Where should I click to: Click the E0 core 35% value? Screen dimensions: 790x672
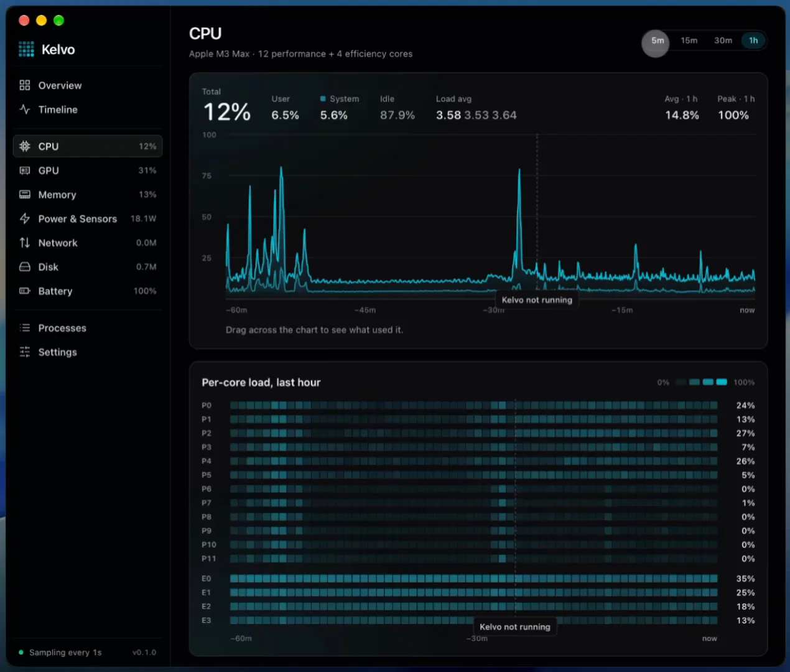[x=745, y=579]
